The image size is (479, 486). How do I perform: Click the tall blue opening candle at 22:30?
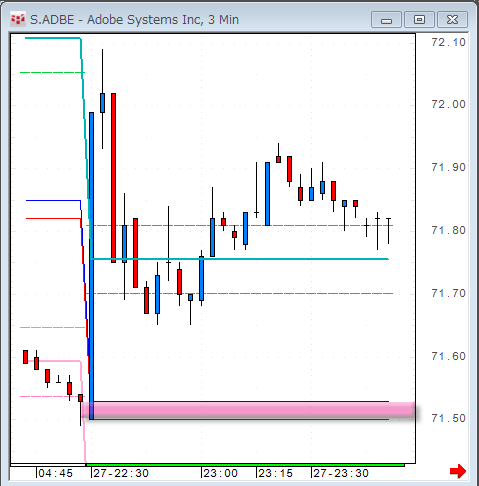[91, 266]
